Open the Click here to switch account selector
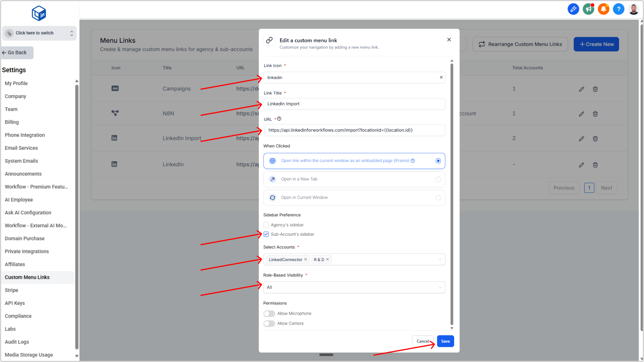The height and width of the screenshot is (362, 644). (x=39, y=33)
